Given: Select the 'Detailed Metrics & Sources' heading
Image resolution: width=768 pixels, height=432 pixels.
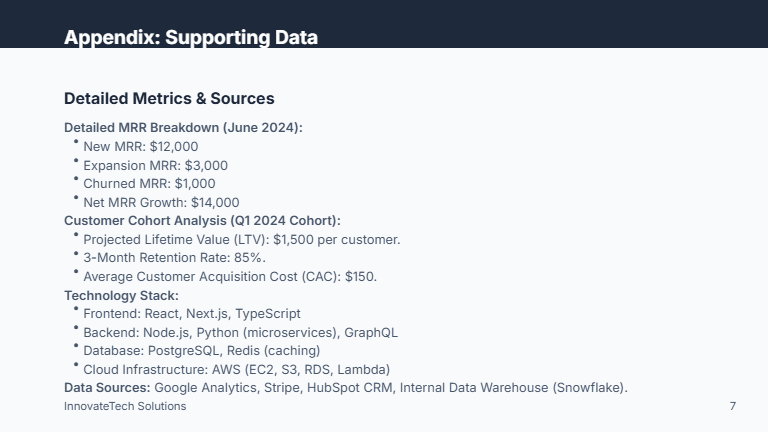Looking at the screenshot, I should point(169,98).
